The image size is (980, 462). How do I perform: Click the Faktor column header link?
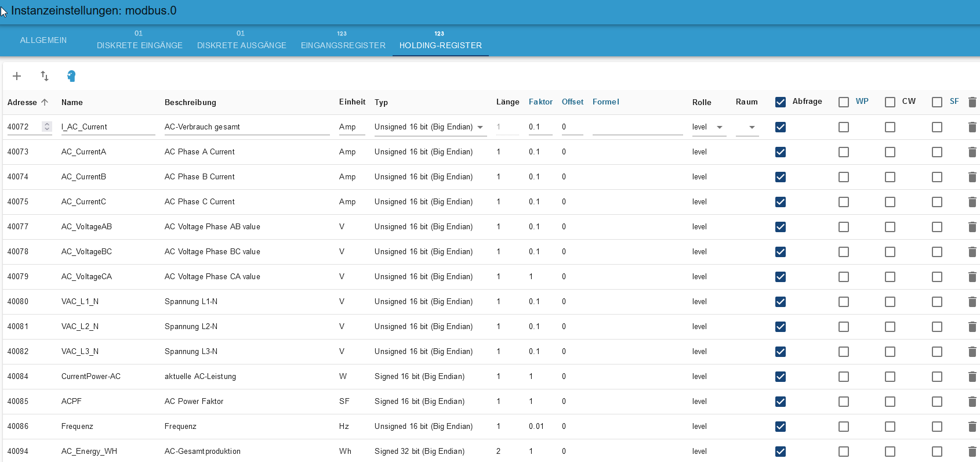pyautogui.click(x=540, y=102)
